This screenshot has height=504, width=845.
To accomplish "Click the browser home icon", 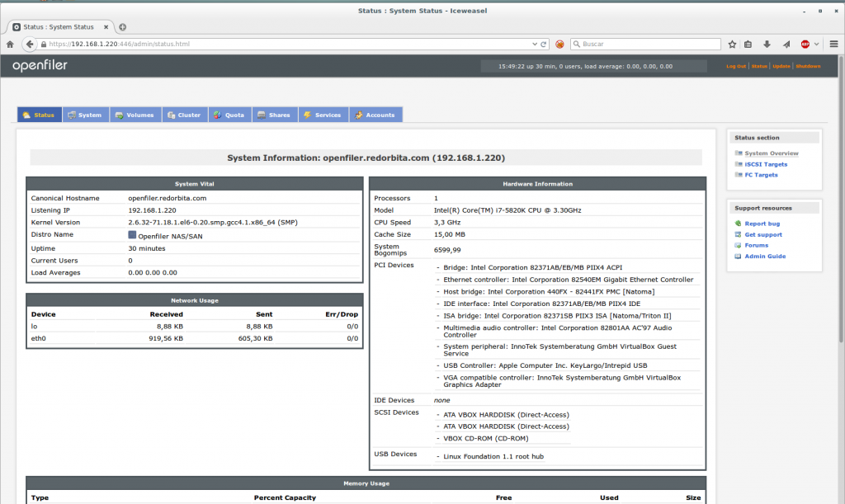I will pos(8,44).
